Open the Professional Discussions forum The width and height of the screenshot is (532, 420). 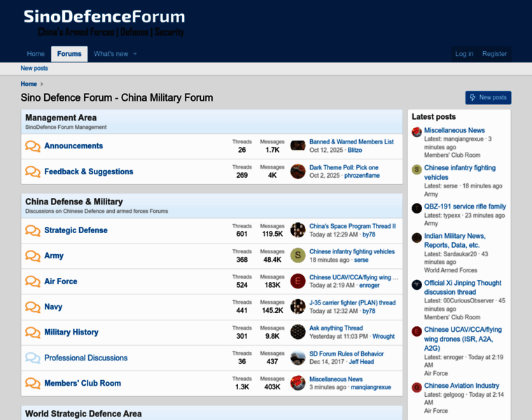coord(86,358)
